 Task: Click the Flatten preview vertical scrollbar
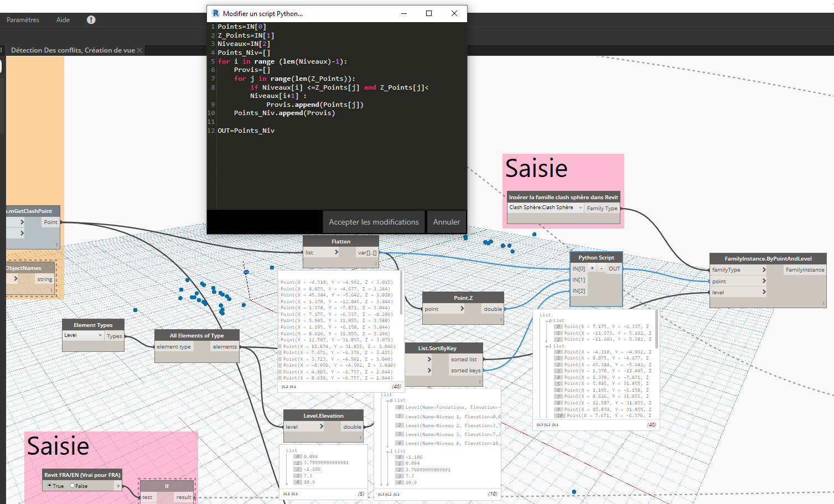pos(401,293)
